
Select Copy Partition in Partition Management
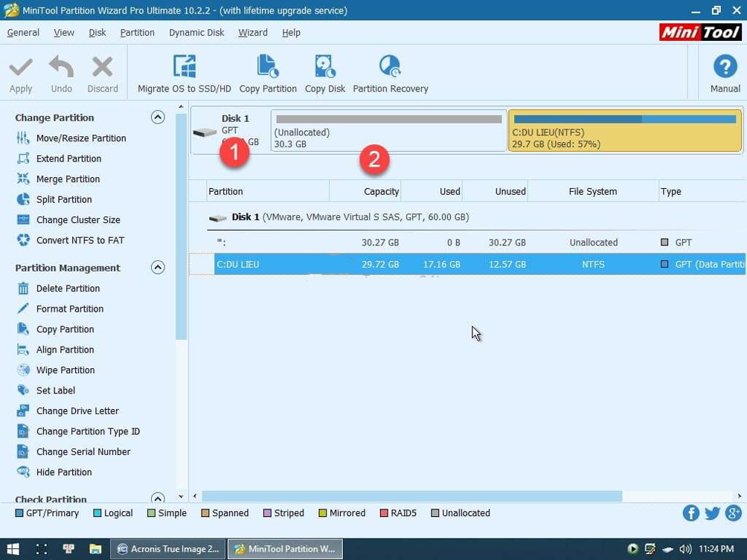[65, 329]
